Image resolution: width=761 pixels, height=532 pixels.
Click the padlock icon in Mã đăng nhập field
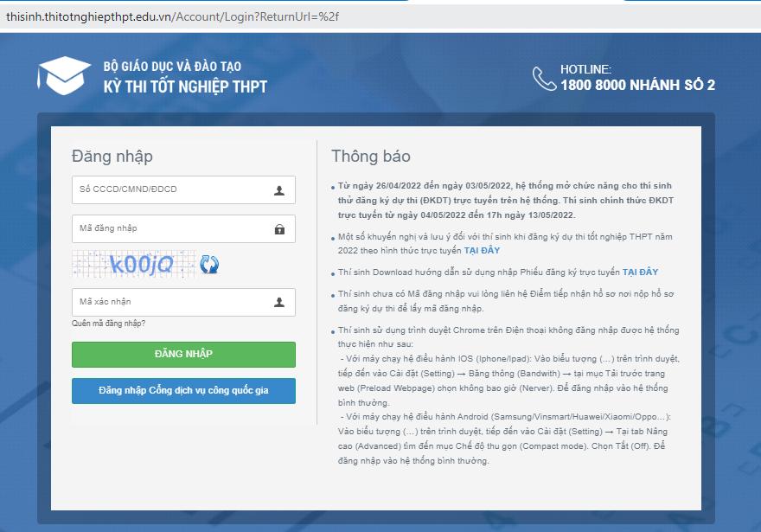click(x=279, y=229)
